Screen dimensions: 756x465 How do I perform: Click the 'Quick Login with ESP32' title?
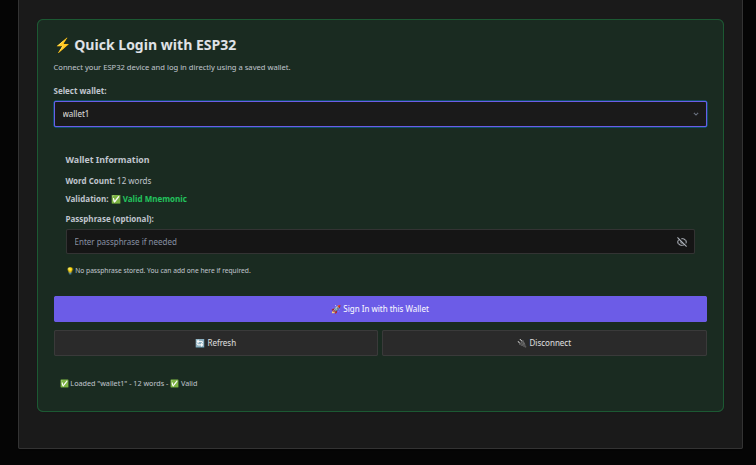coord(155,45)
